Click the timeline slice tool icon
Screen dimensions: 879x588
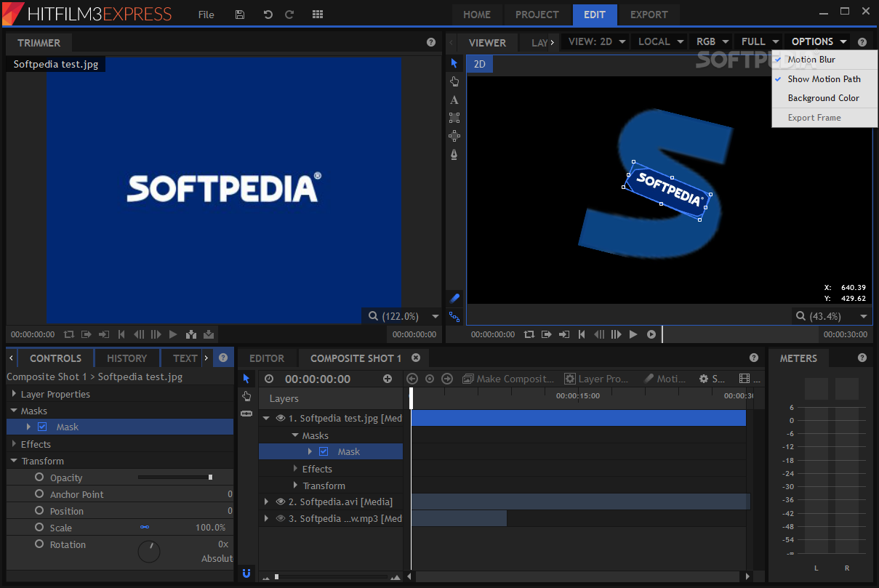pyautogui.click(x=246, y=413)
